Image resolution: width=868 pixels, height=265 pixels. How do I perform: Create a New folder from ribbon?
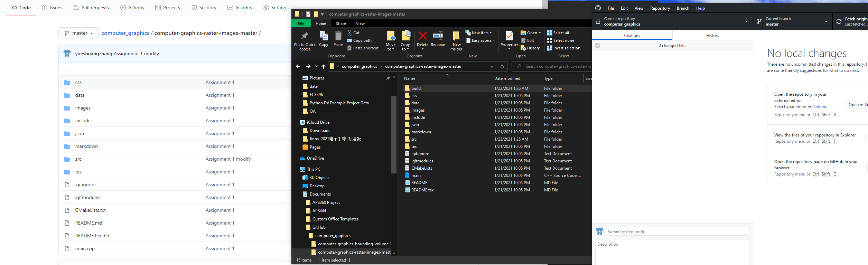457,41
